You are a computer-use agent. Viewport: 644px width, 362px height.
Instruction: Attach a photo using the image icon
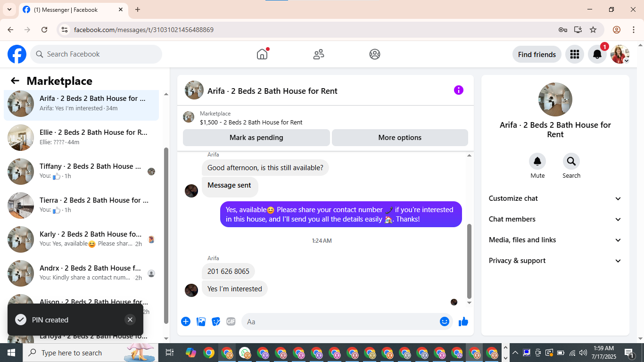[x=201, y=321]
